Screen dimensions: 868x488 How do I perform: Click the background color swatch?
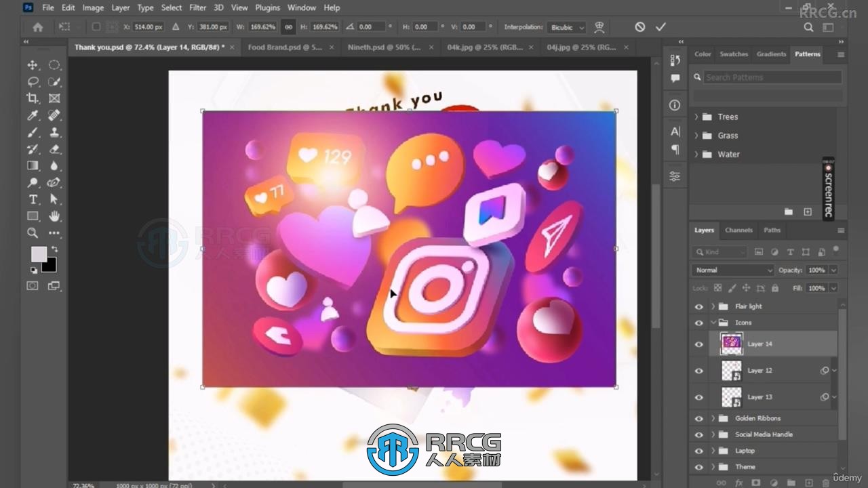[50, 265]
